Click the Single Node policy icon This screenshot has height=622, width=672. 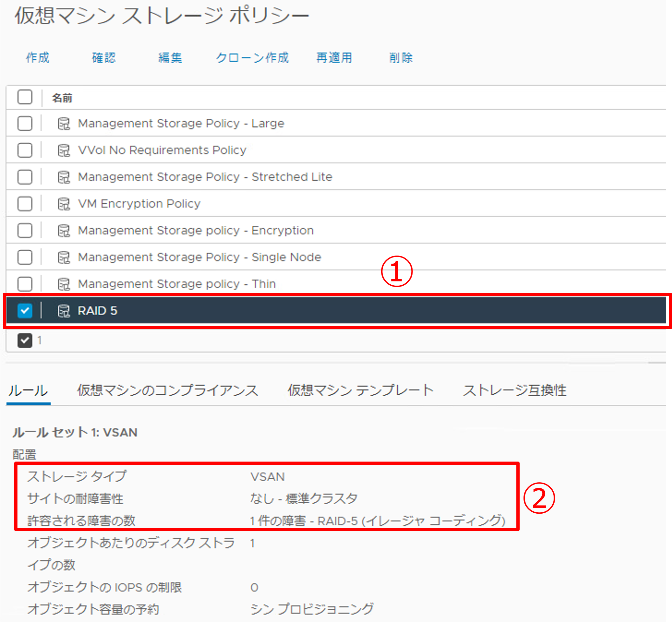[64, 257]
